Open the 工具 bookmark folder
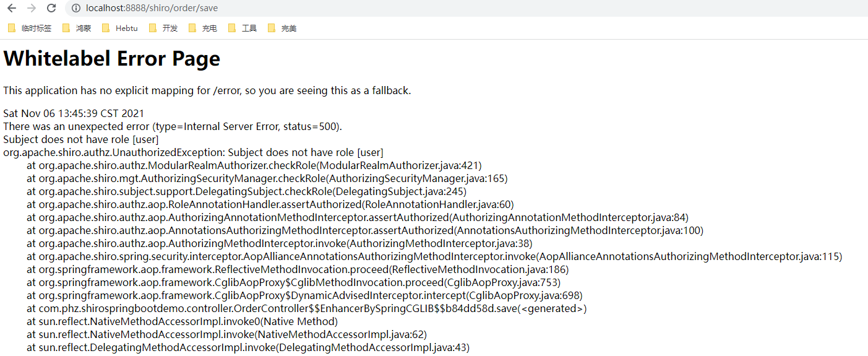868x356 pixels. pos(243,28)
